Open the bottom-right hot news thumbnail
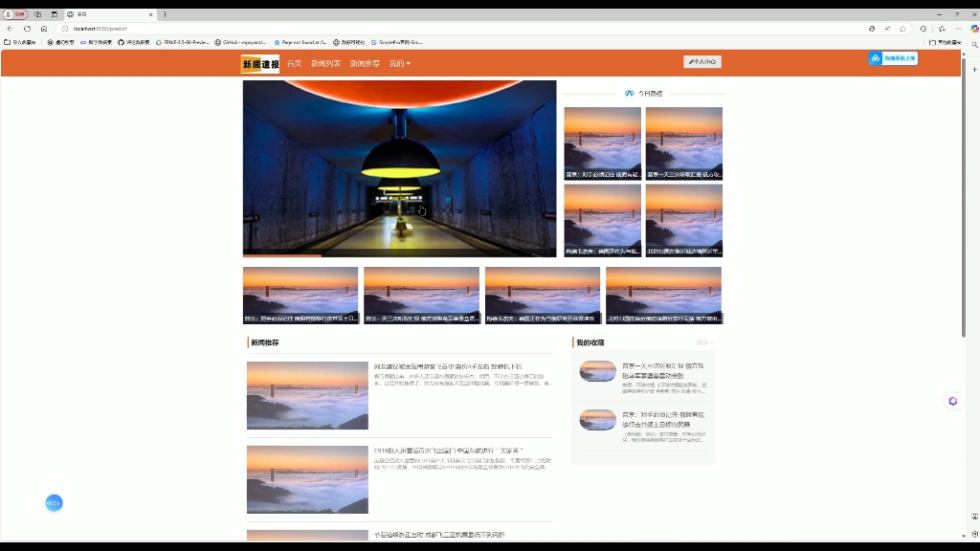 [x=683, y=220]
